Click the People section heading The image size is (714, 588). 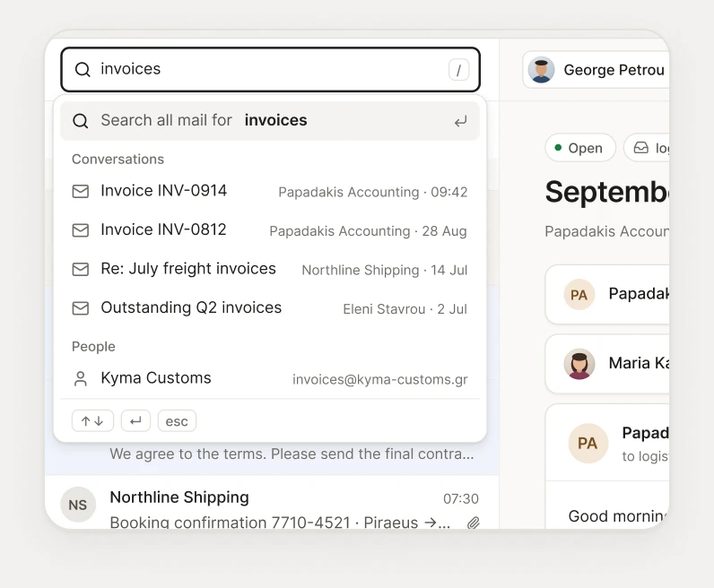pyautogui.click(x=93, y=347)
